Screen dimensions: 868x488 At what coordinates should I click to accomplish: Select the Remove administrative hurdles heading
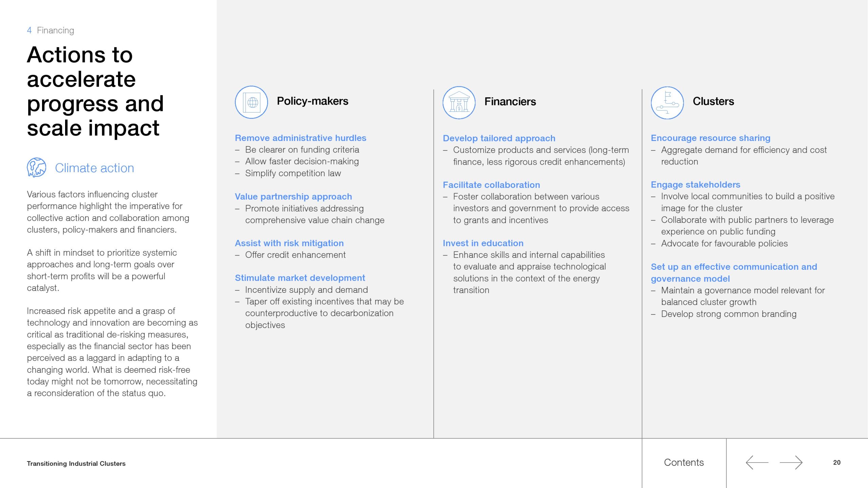(300, 138)
